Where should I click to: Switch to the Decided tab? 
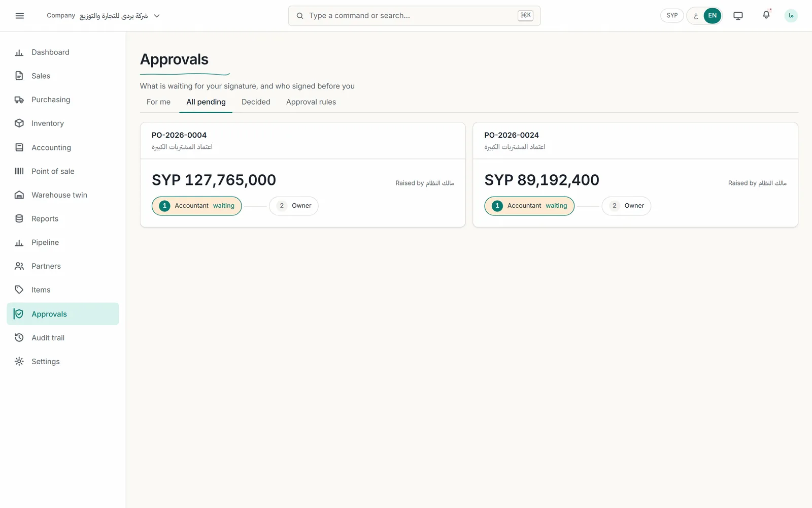(256, 102)
